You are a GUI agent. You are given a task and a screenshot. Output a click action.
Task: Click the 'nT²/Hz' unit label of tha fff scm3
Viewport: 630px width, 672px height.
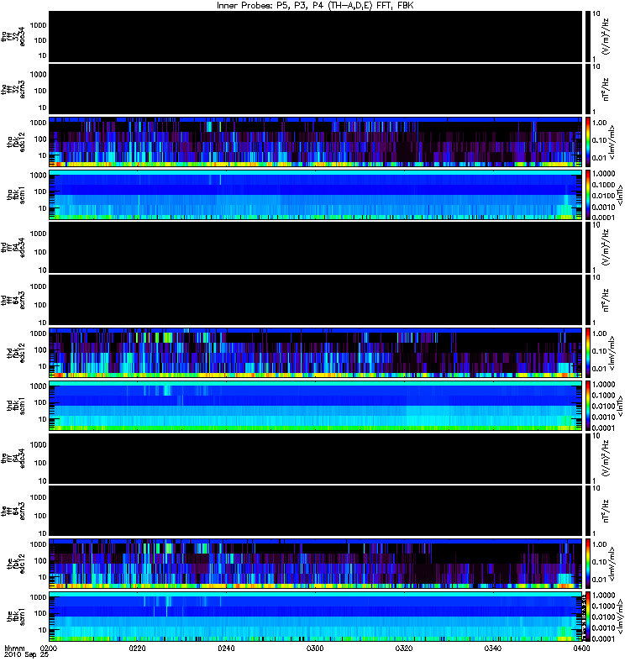click(x=606, y=90)
